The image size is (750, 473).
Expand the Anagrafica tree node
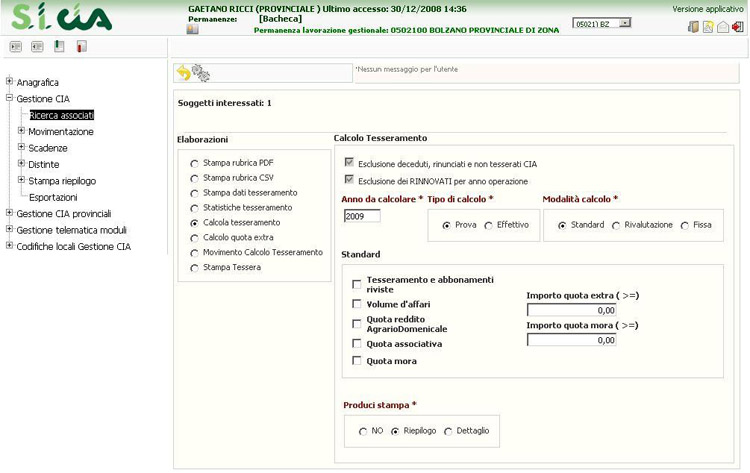click(x=9, y=81)
